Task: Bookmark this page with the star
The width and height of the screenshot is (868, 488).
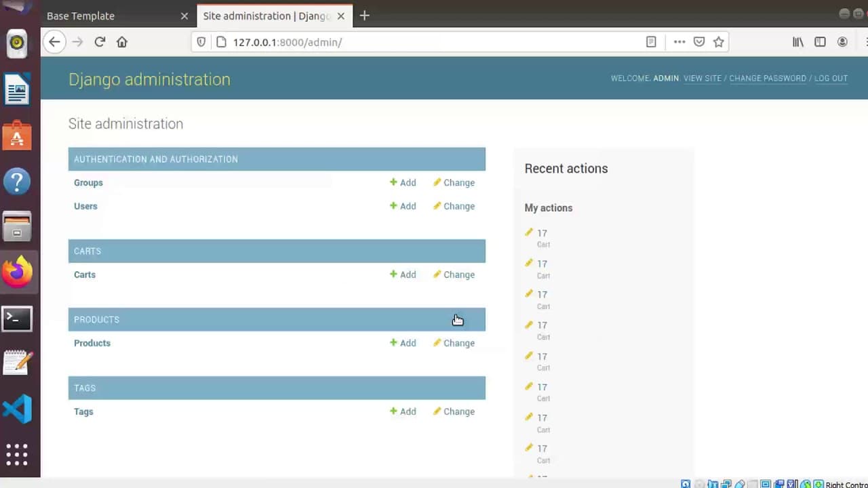Action: click(719, 42)
